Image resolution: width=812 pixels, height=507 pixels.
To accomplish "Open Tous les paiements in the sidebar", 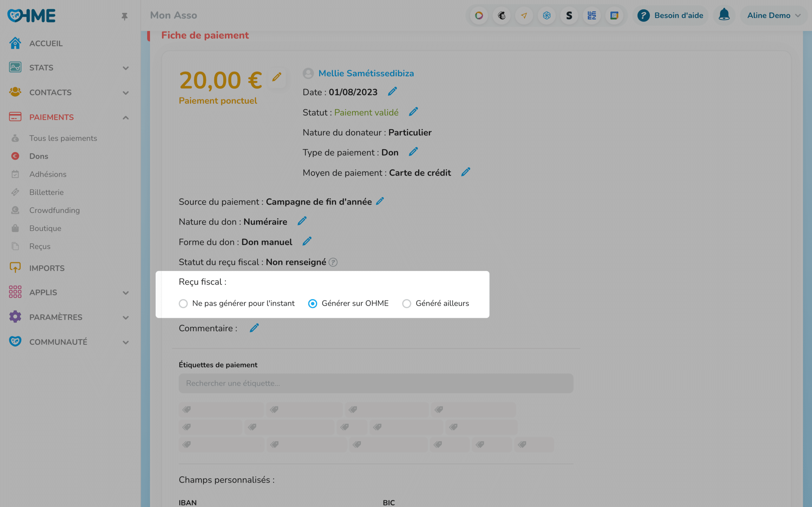I will pyautogui.click(x=63, y=138).
